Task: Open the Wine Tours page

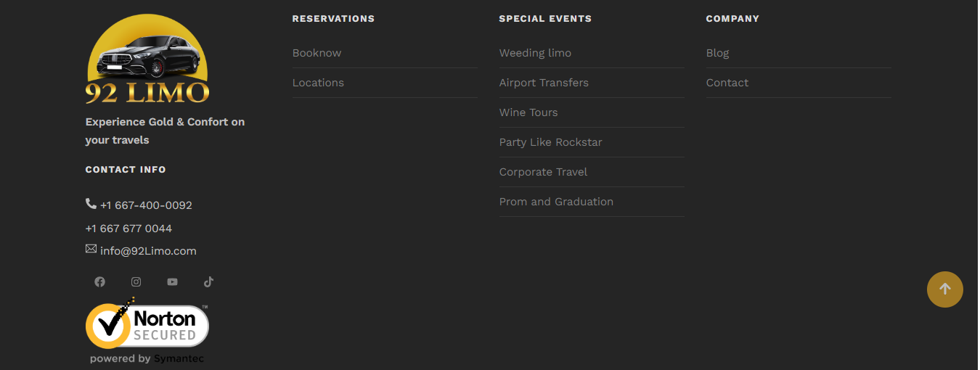Action: [528, 112]
